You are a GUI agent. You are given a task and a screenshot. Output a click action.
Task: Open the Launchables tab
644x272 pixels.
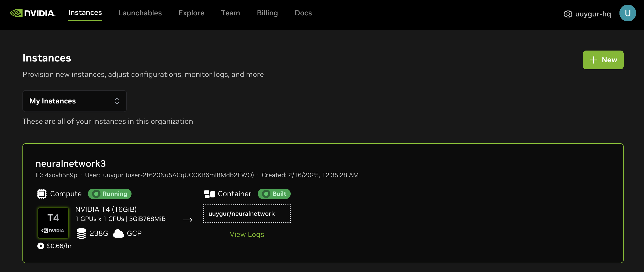(x=140, y=13)
